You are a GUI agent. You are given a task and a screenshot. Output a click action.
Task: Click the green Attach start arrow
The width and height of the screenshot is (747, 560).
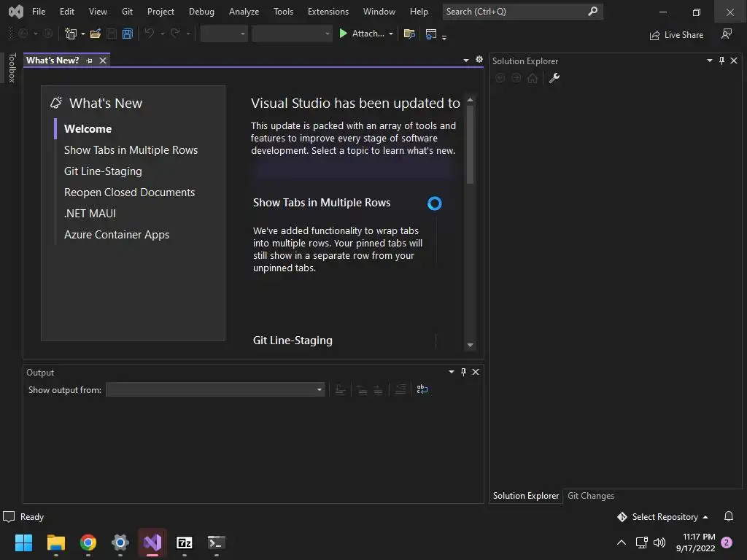(343, 34)
